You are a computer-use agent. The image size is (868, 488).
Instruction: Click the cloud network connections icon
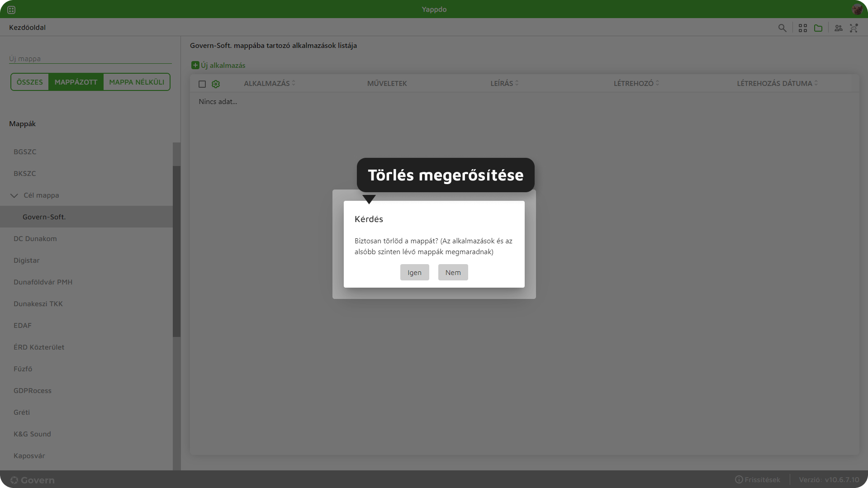tap(854, 28)
